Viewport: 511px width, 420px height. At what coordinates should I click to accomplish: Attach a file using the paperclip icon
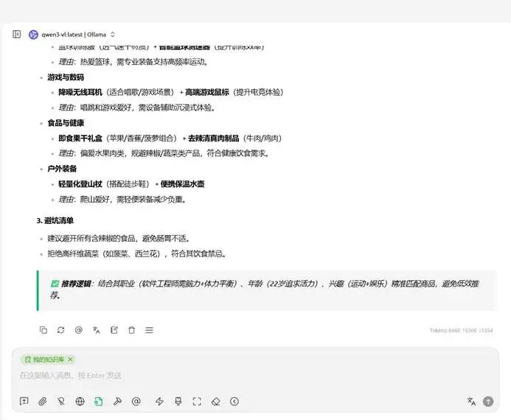click(x=42, y=402)
